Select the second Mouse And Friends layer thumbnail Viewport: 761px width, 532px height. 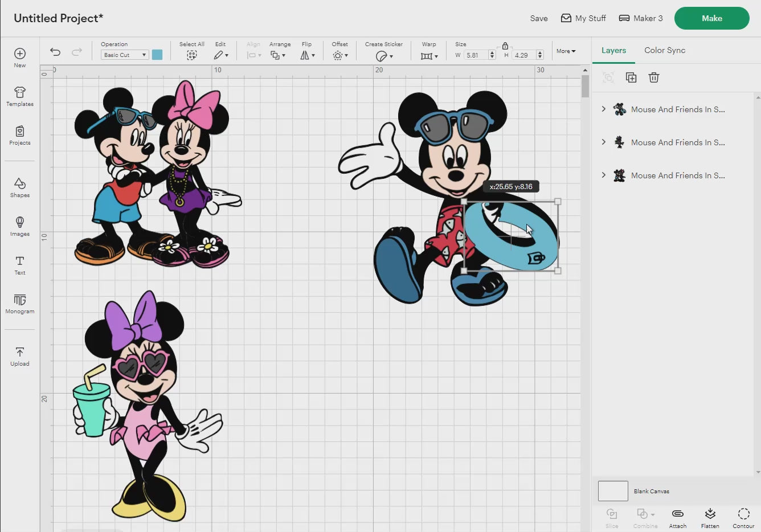619,142
